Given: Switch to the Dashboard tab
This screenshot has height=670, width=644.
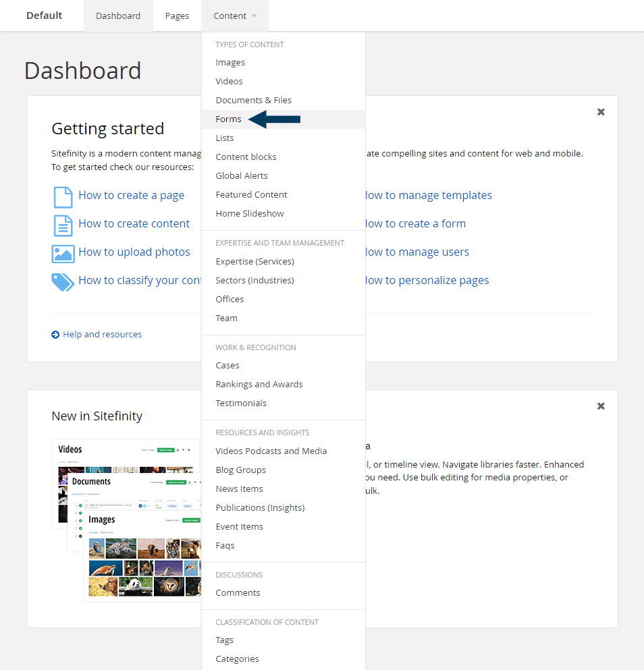Looking at the screenshot, I should pyautogui.click(x=118, y=15).
